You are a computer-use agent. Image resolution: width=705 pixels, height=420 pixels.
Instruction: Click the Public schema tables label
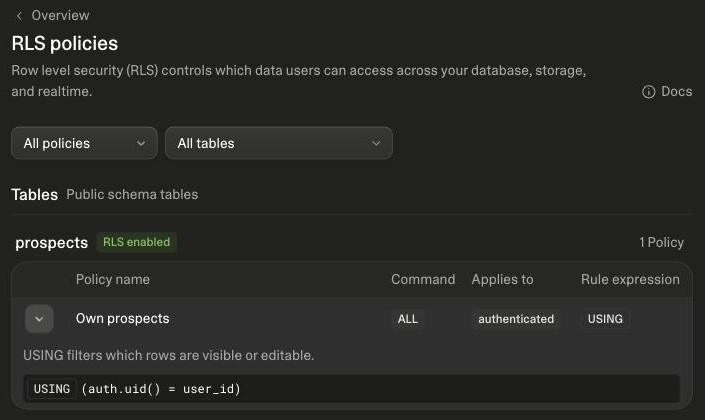click(132, 194)
